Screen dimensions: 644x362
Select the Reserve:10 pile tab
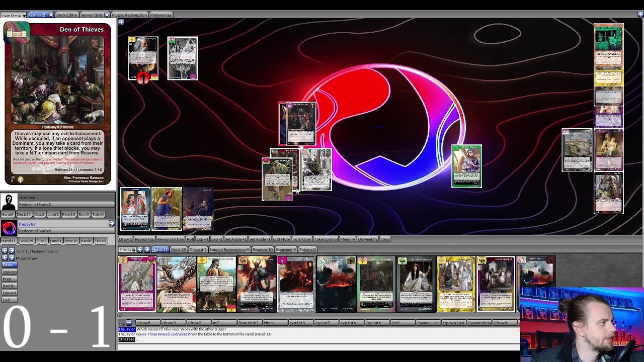point(263,250)
